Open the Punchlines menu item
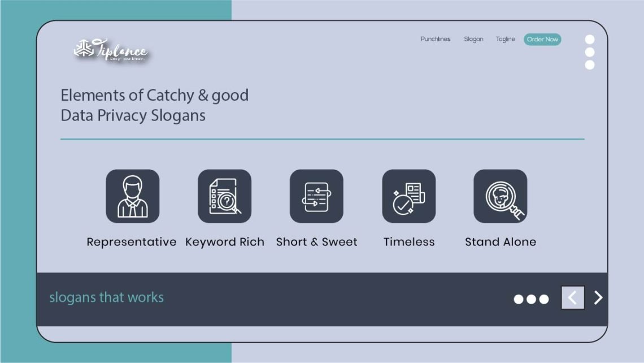Screen dimensions: 644x363 coord(435,39)
